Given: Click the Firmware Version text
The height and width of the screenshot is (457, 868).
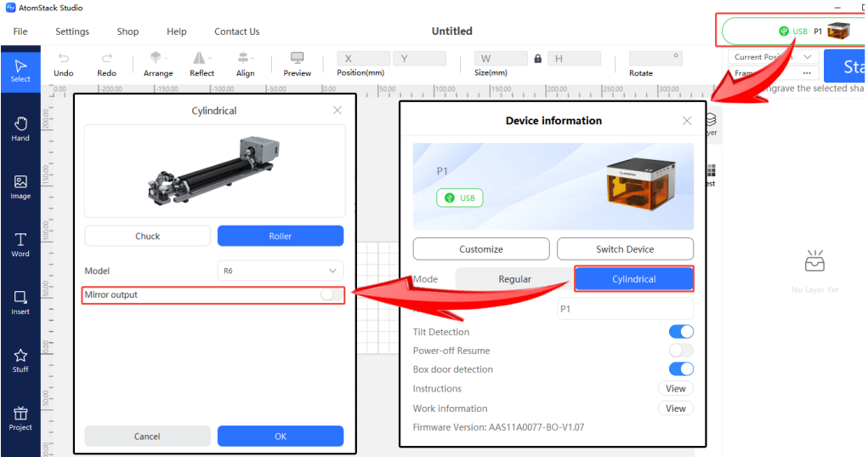Looking at the screenshot, I should 498,427.
